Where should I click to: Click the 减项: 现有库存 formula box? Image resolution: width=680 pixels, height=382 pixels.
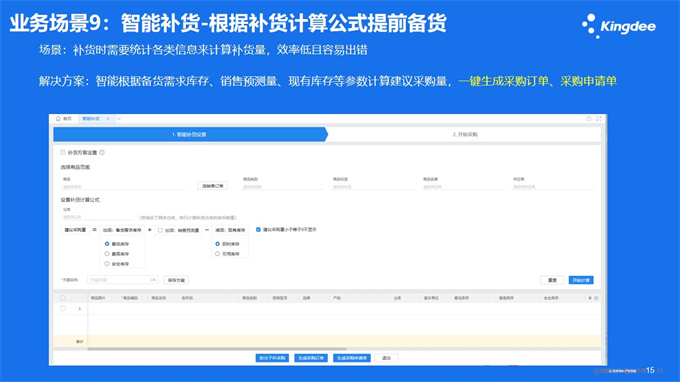[230, 230]
